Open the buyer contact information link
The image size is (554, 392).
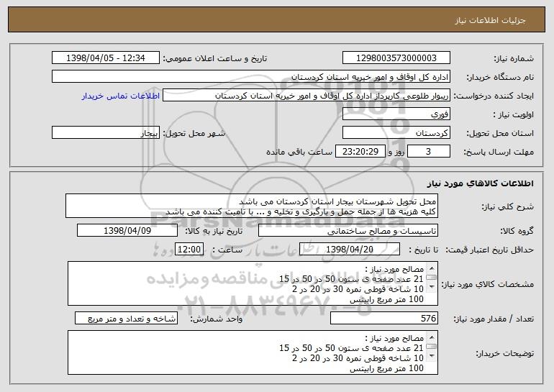point(121,96)
